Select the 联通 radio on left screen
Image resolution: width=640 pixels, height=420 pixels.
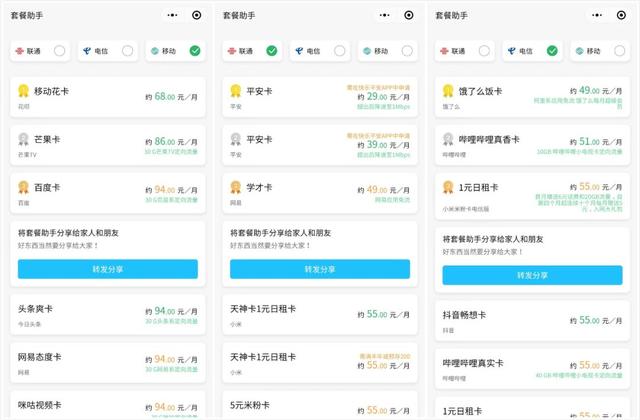click(x=60, y=51)
